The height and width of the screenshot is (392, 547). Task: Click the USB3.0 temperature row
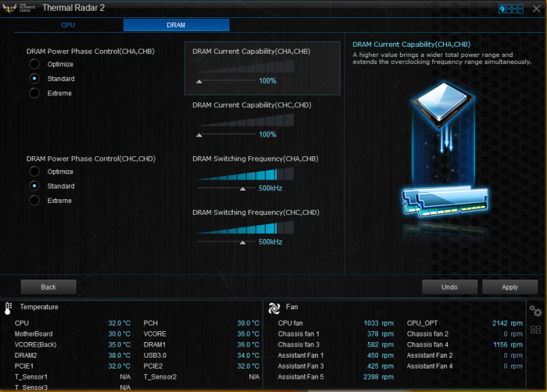click(202, 355)
